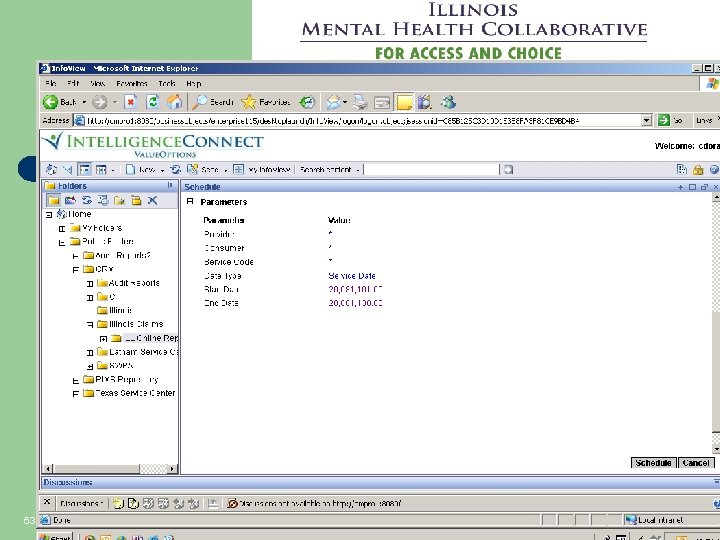Click the Print icon in IE toolbar

[x=360, y=102]
